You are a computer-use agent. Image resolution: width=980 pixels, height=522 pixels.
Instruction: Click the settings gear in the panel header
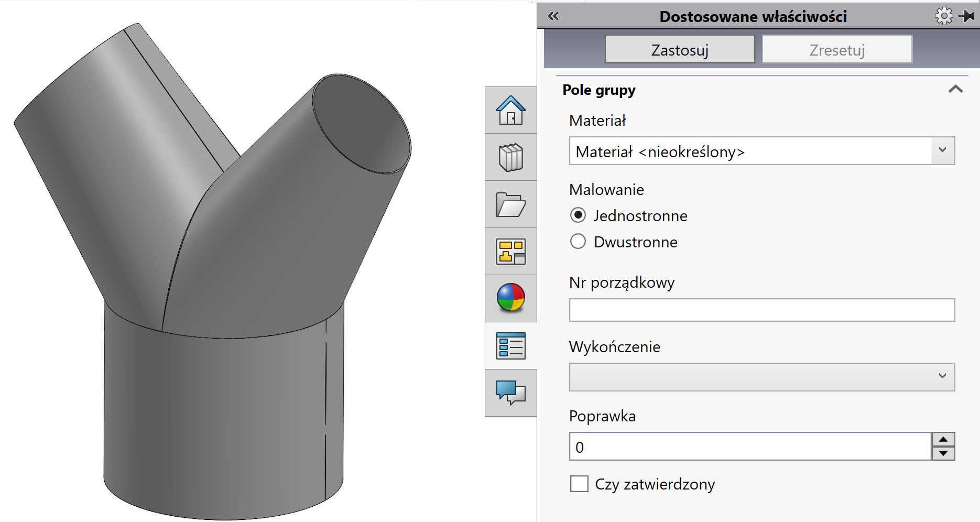[944, 16]
